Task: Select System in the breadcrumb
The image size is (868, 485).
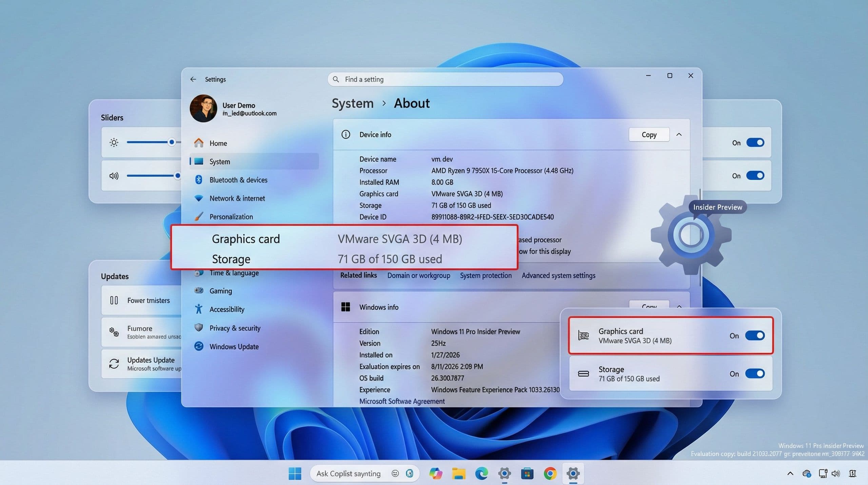Action: pos(353,104)
